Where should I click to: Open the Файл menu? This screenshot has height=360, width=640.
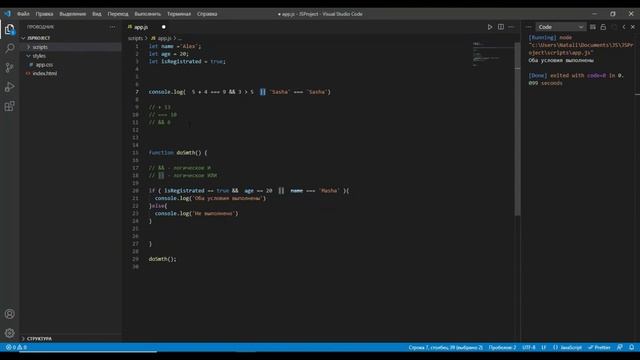pyautogui.click(x=23, y=14)
